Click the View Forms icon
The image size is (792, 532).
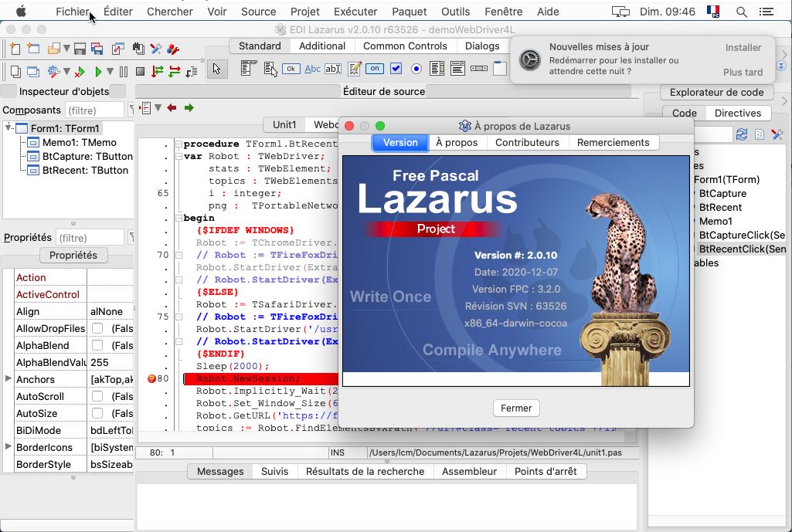(x=33, y=72)
